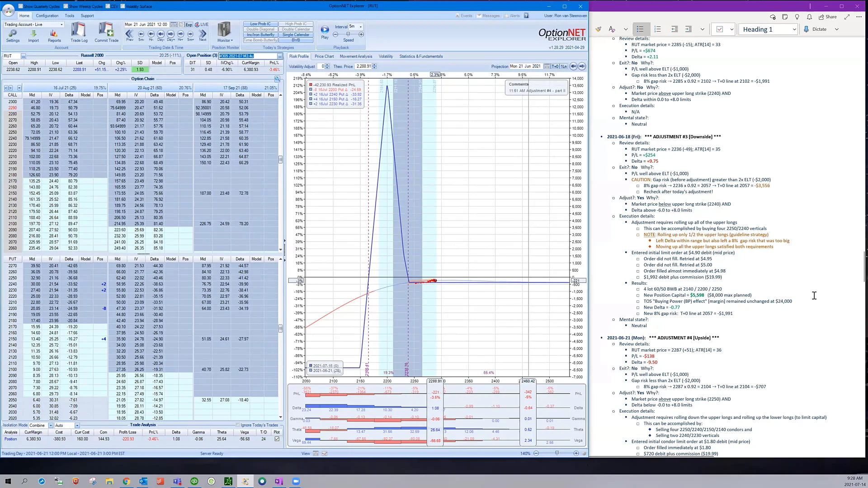
Task: Open the Trade Log
Action: 79,32
